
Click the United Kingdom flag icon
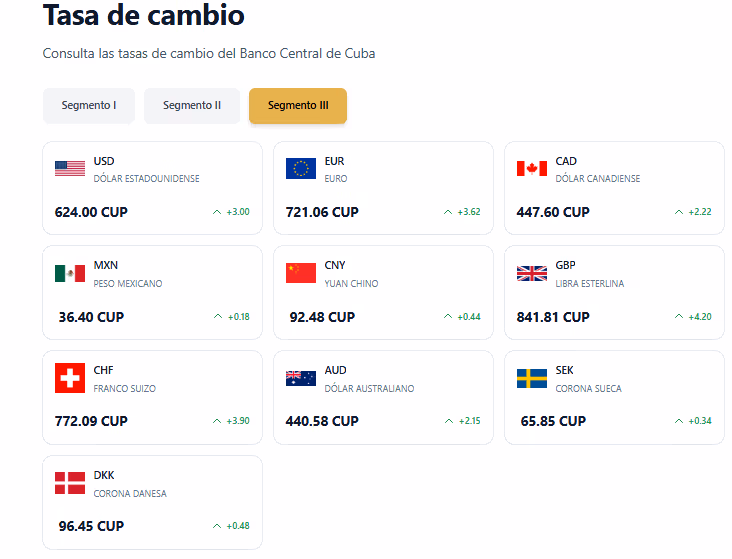click(532, 273)
